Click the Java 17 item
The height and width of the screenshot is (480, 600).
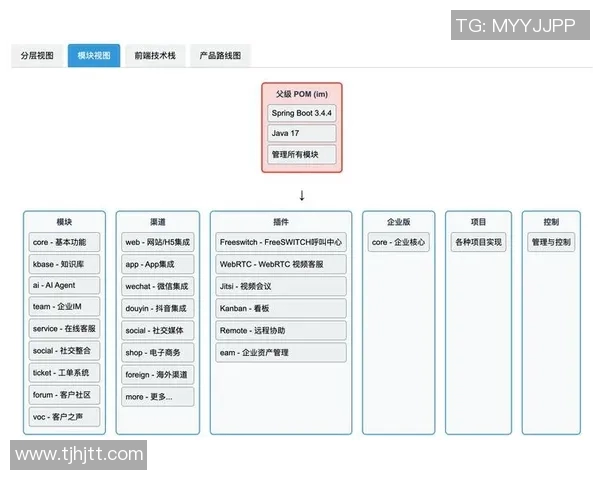point(302,133)
